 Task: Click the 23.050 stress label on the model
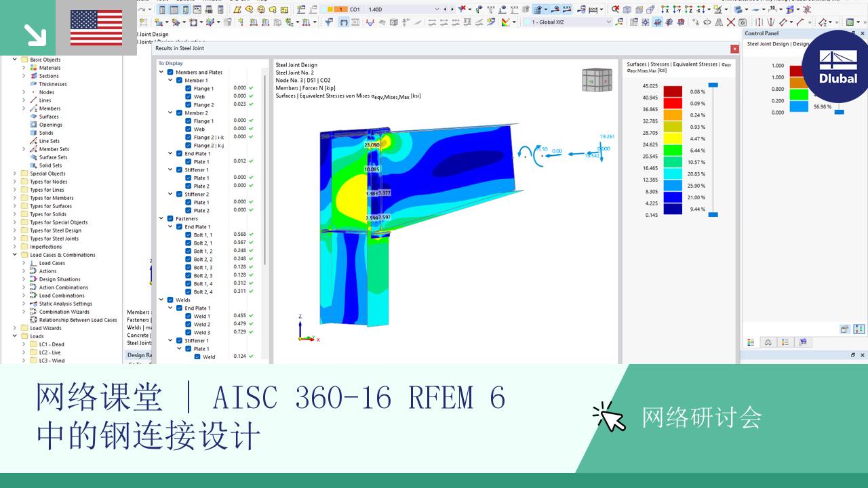pyautogui.click(x=372, y=145)
